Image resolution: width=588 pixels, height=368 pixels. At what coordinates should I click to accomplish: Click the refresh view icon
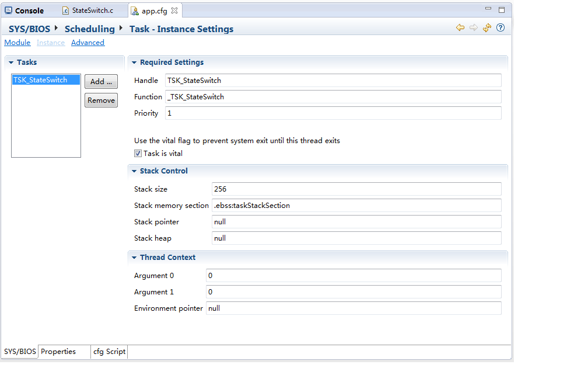487,28
